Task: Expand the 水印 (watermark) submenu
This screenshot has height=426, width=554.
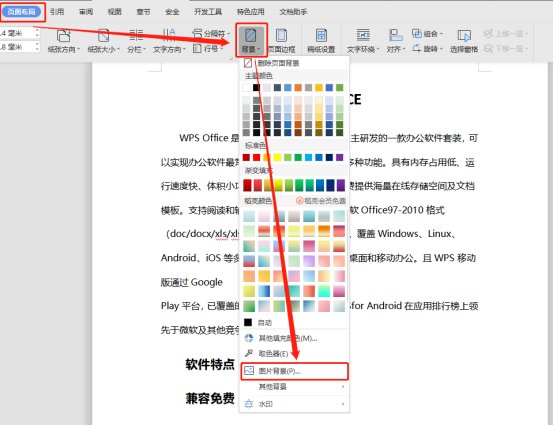Action: pos(294,404)
